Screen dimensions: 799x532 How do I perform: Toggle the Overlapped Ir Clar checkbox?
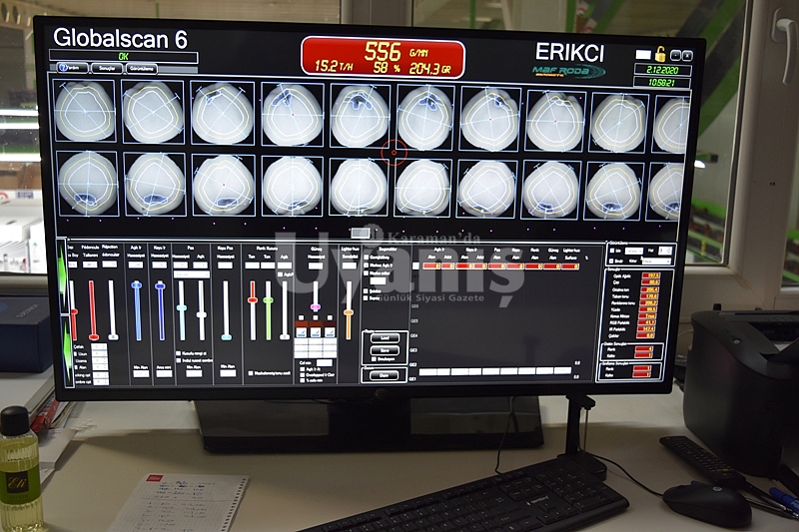pyautogui.click(x=303, y=374)
